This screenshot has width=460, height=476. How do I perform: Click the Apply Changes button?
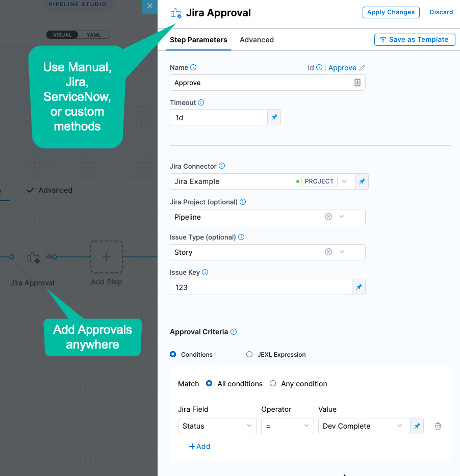coord(391,12)
